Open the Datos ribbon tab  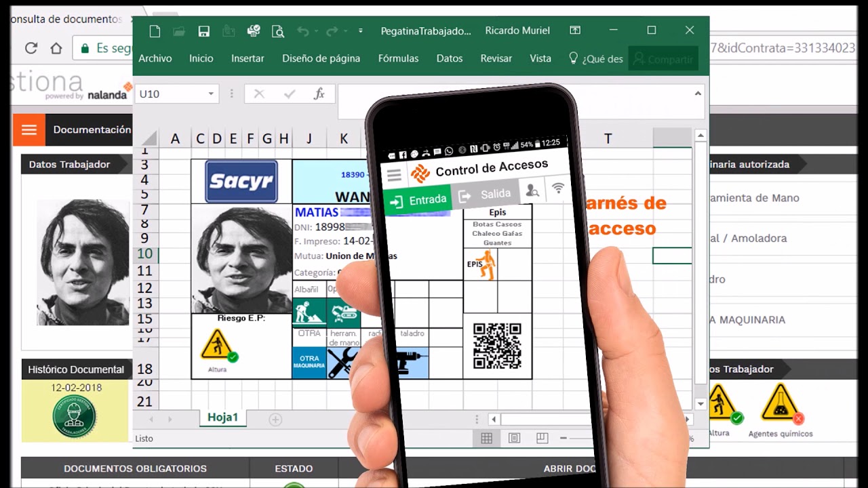(x=450, y=59)
